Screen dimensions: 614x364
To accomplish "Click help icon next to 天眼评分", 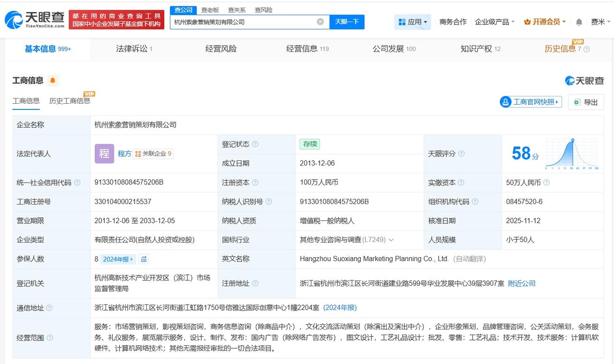I will (x=461, y=154).
